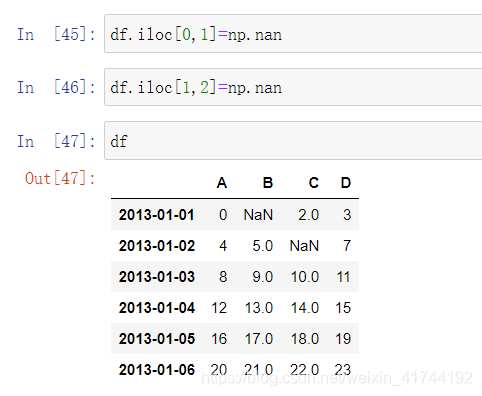
Task: Click value 23 in column D
Action: (343, 370)
